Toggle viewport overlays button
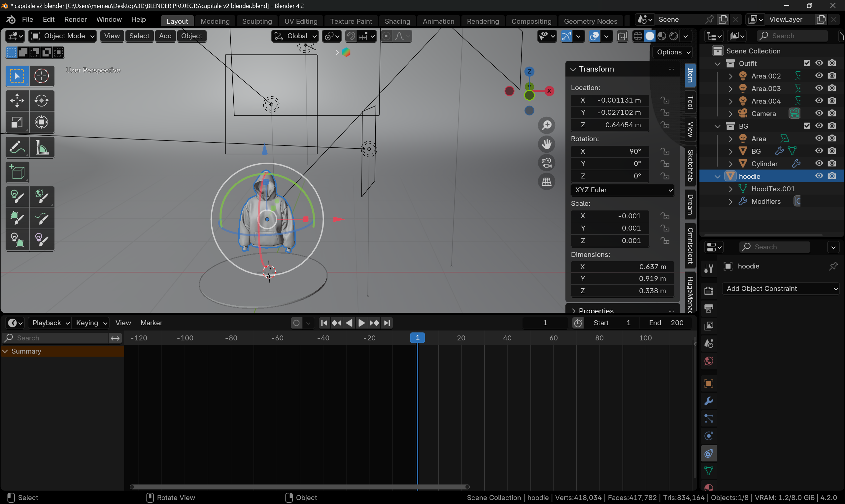 pyautogui.click(x=594, y=36)
